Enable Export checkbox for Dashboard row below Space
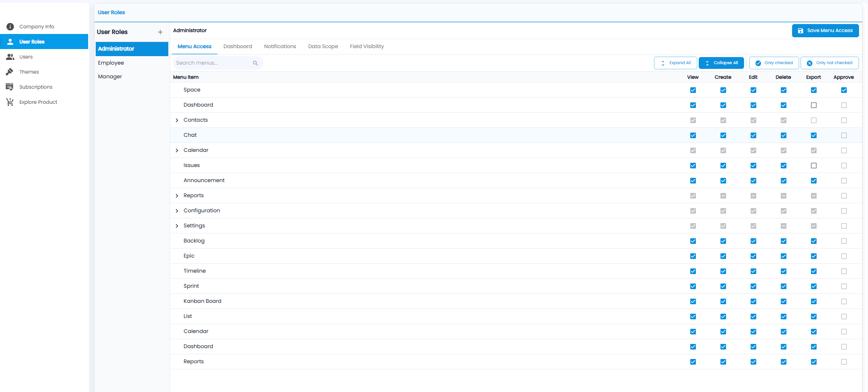Screen dimensions: 868x392 [x=814, y=105]
